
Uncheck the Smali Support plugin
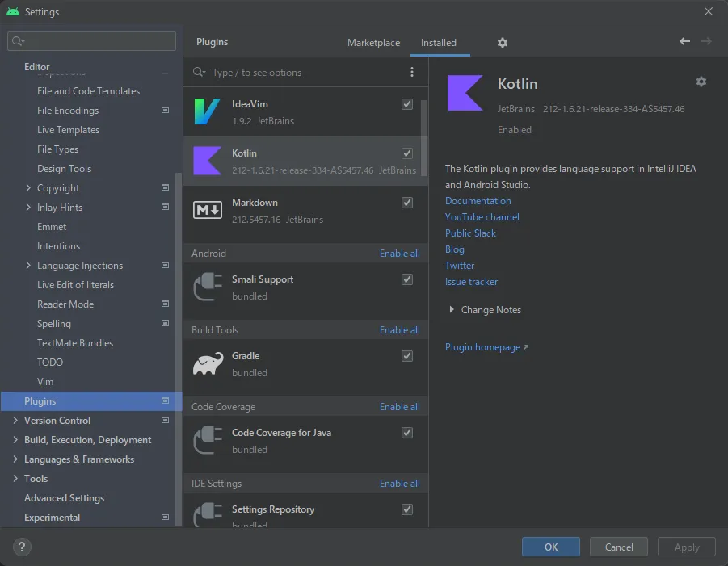[x=407, y=279]
